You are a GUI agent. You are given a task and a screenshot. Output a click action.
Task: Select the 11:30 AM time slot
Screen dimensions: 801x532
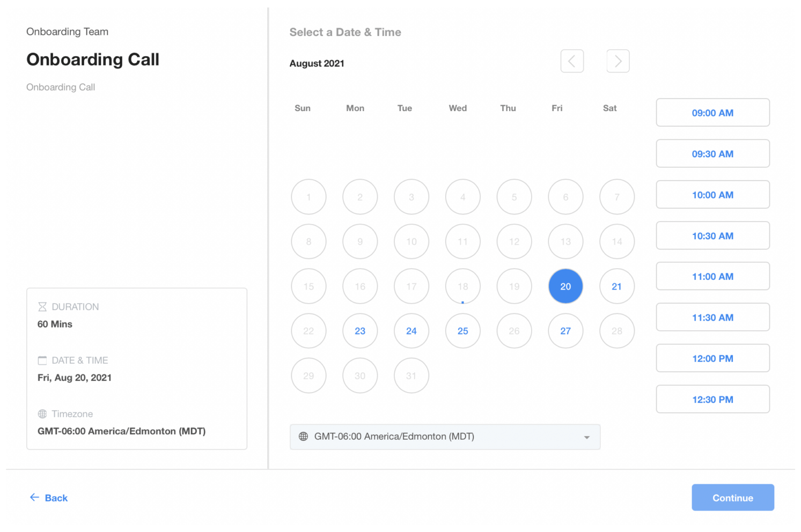point(712,317)
